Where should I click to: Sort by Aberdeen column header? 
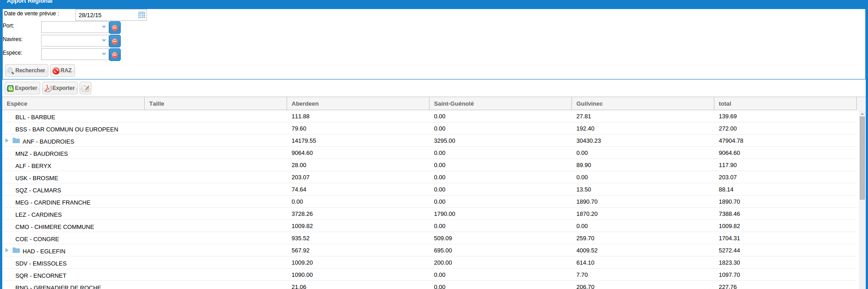click(x=358, y=103)
